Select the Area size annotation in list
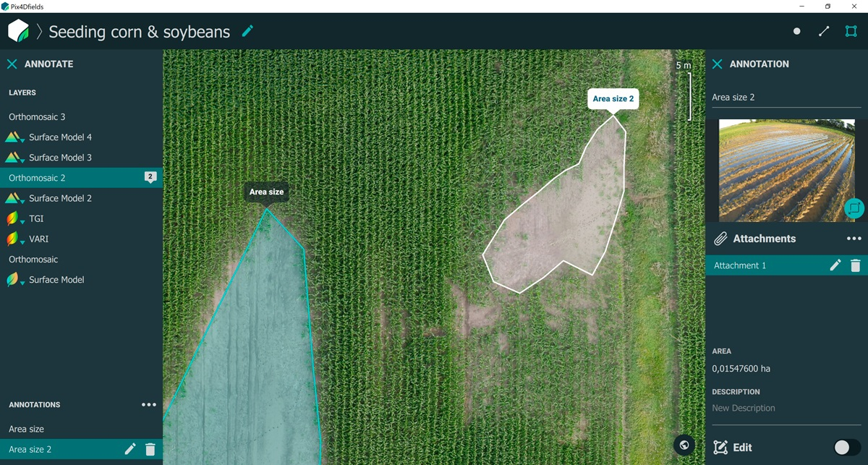The width and height of the screenshot is (868, 465). (x=26, y=430)
